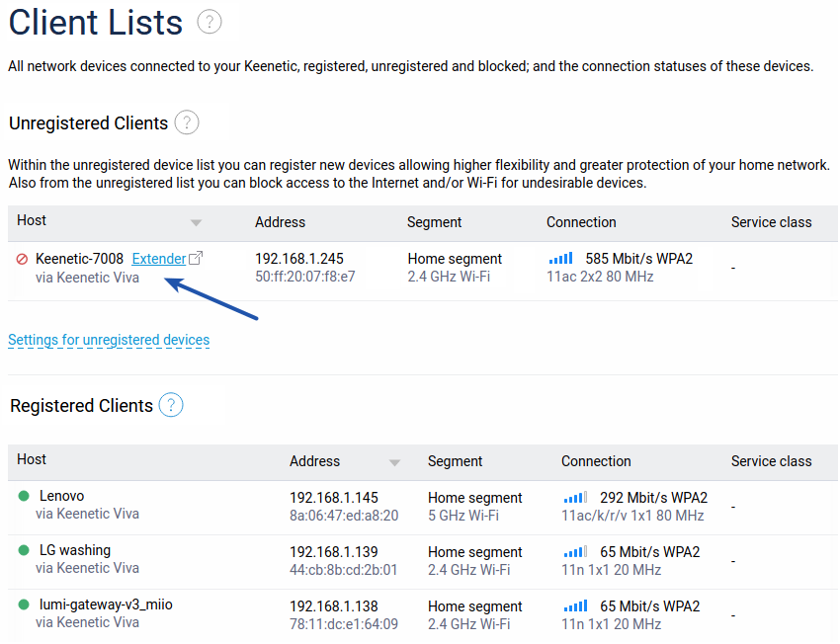The height and width of the screenshot is (644, 840).
Task: Click the green status dot for Lenovo
Action: (24, 496)
